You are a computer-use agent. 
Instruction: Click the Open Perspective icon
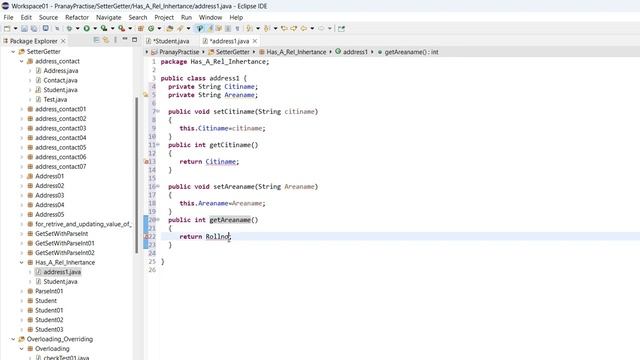341,29
